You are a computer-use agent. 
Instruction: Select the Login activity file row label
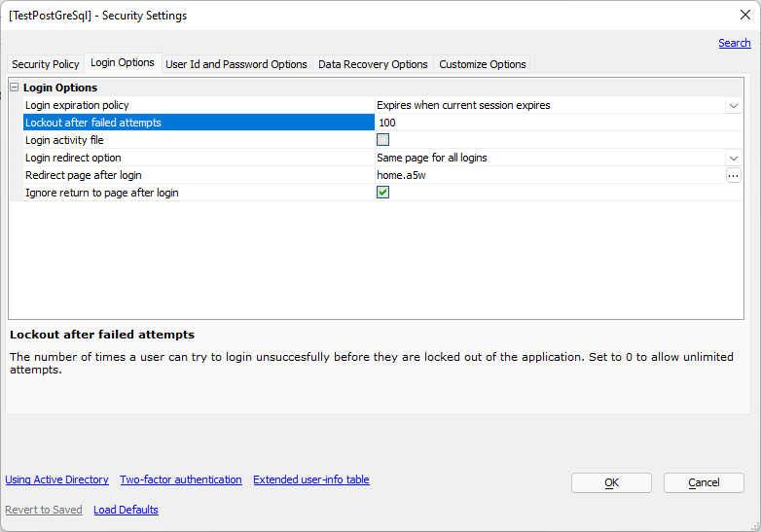click(x=64, y=140)
